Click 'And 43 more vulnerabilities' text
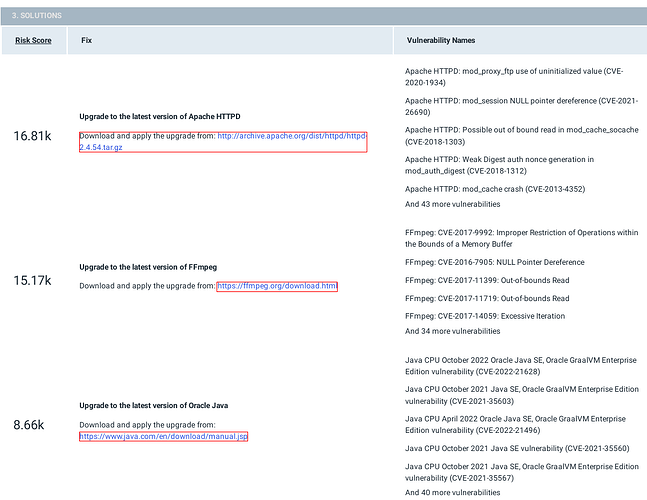 tap(453, 204)
